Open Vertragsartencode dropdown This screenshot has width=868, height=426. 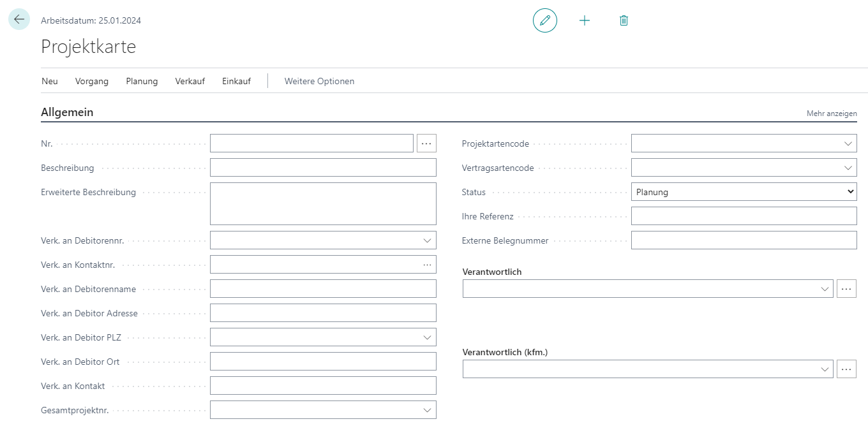click(848, 168)
